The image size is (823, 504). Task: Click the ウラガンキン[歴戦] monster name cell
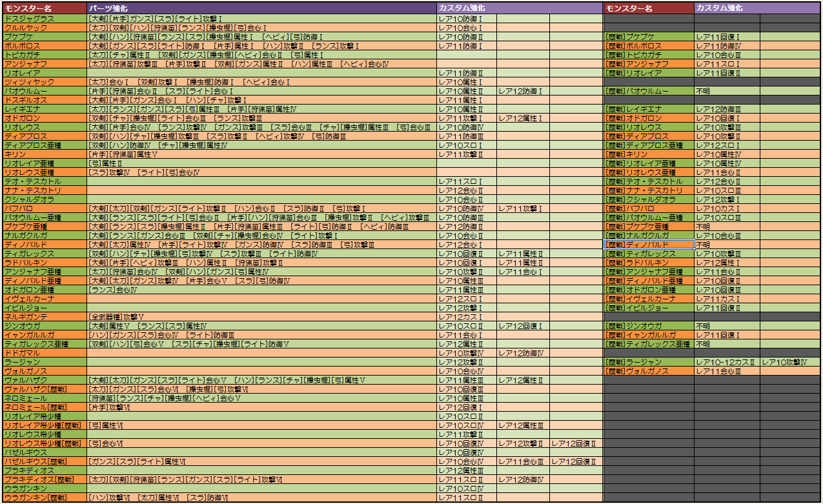(45, 498)
